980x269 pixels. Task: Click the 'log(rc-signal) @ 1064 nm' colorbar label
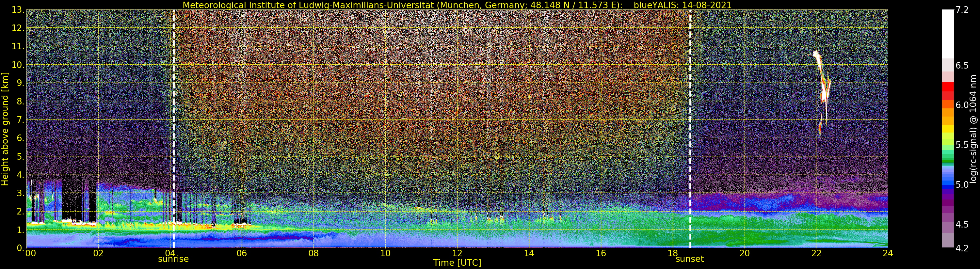click(x=973, y=129)
